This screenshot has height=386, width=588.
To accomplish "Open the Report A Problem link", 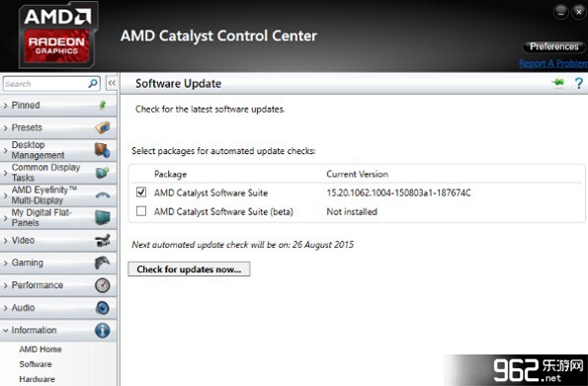I will (x=553, y=63).
